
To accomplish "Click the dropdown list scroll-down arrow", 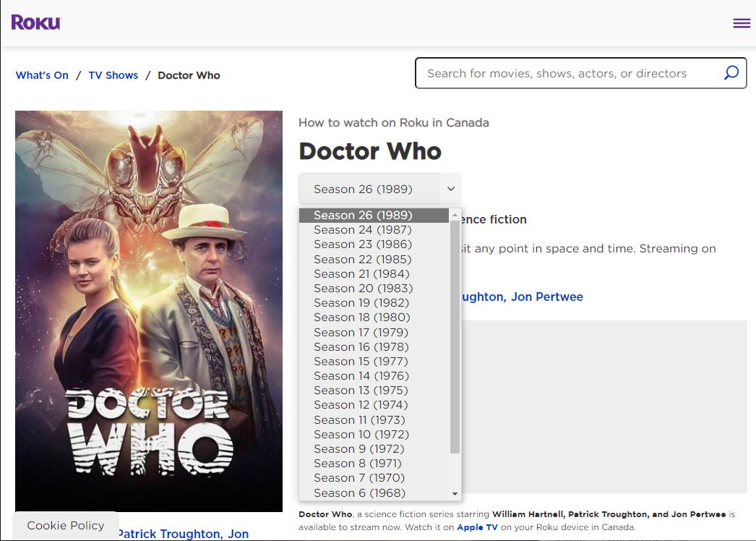I will 455,493.
